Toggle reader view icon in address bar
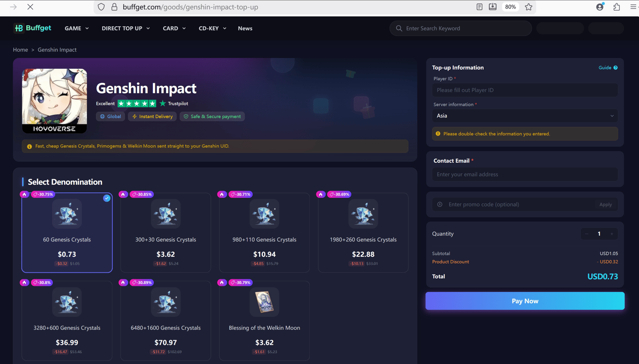The image size is (639, 364). click(x=479, y=7)
